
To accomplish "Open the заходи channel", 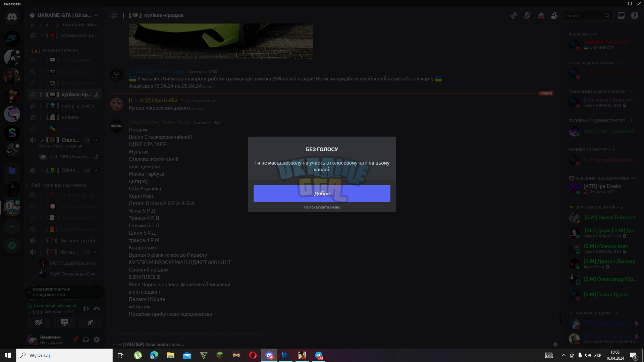I will click(64, 129).
